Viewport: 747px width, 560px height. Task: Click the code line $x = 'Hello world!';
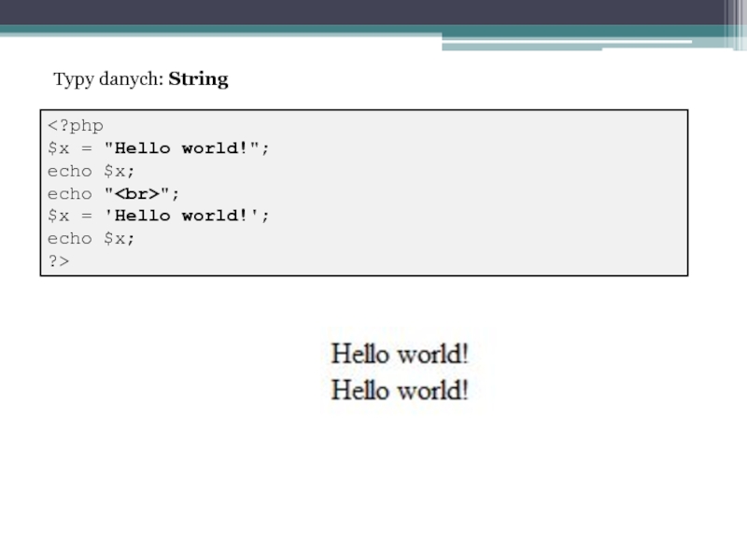pyautogui.click(x=158, y=216)
